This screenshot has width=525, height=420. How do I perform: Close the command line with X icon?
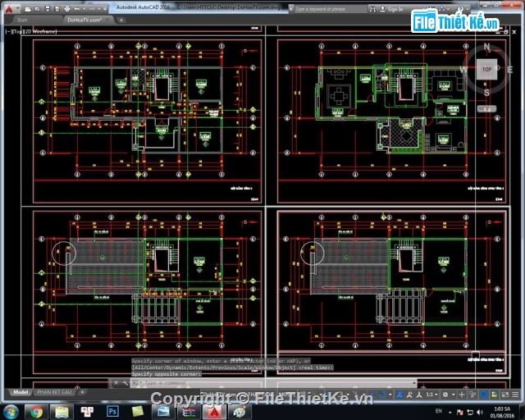point(116,382)
